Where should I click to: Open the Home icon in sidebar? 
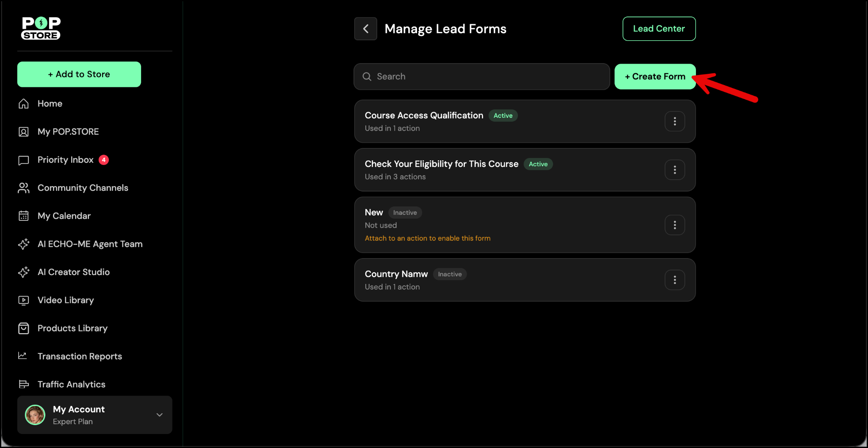point(24,104)
